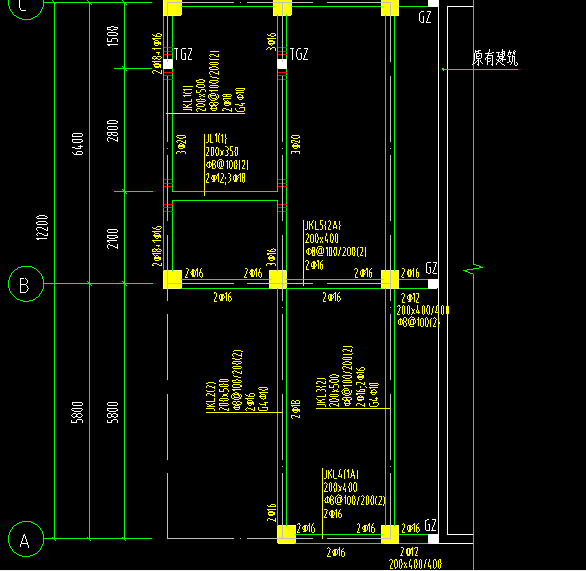The width and height of the screenshot is (586, 571).
Task: Select the axis bubble labeled B
Action: tap(26, 284)
